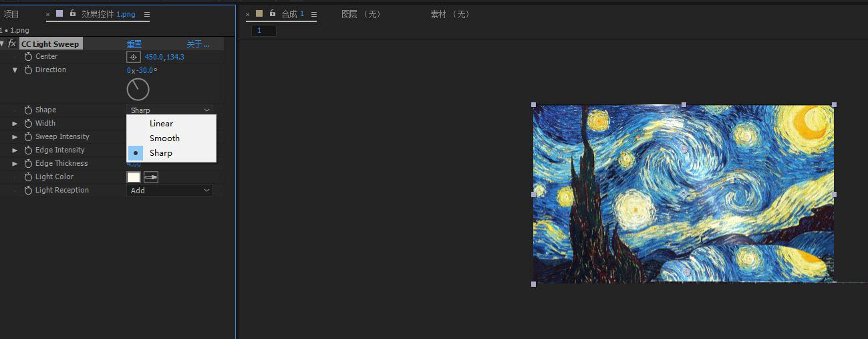Click the lock icon on the 合成 tab
Screen dimensions: 868x339
[x=273, y=13]
